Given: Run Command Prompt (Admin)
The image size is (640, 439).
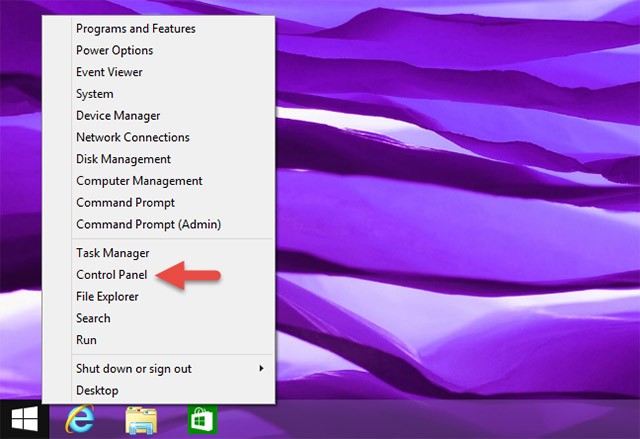Looking at the screenshot, I should pos(148,224).
